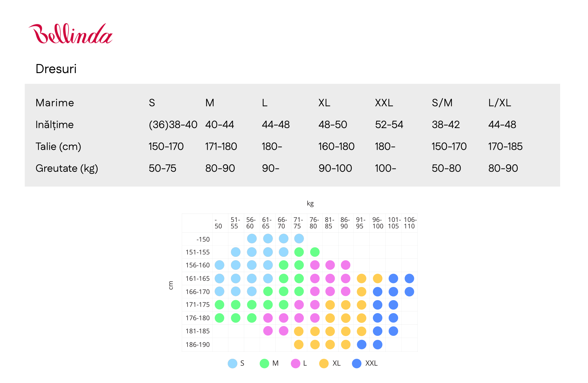Click the Greutate (kg) row label
Screen dimensions: 588x383
click(67, 168)
